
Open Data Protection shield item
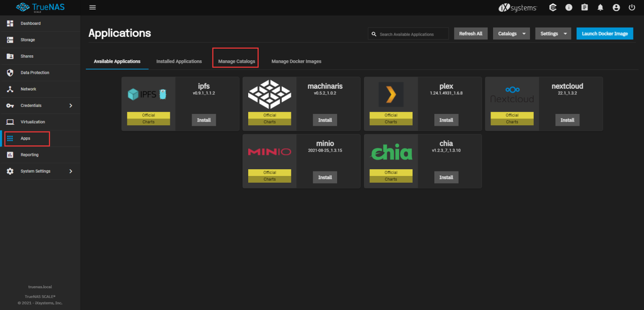pyautogui.click(x=35, y=72)
